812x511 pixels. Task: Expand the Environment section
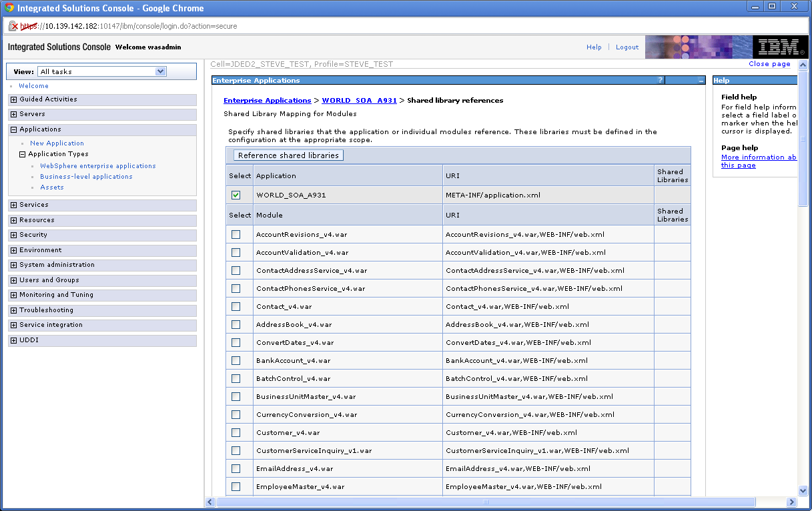(13, 250)
